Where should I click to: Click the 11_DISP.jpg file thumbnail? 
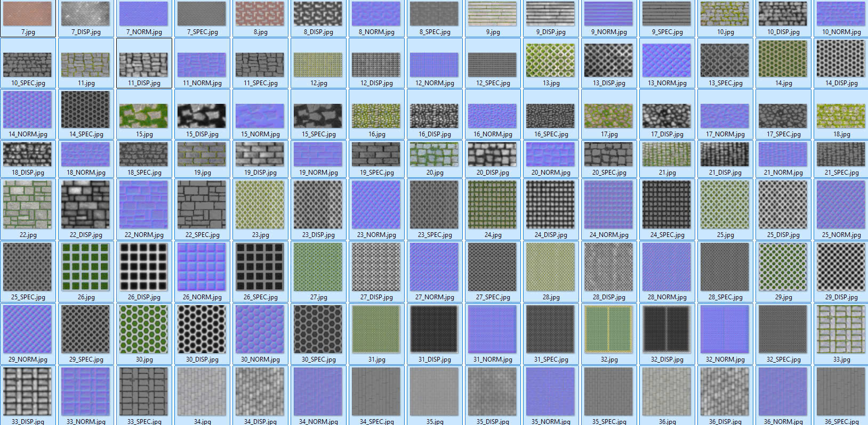(x=144, y=64)
